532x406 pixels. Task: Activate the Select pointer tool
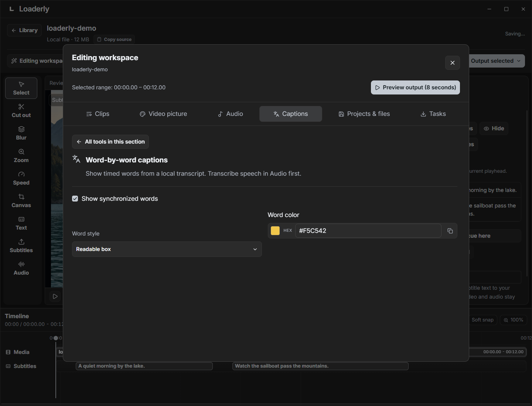coord(21,88)
